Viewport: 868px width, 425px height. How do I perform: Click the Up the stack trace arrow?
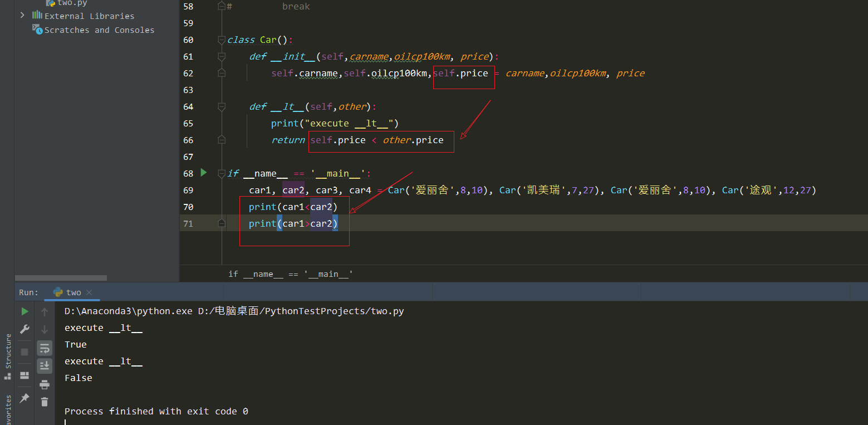(x=45, y=312)
